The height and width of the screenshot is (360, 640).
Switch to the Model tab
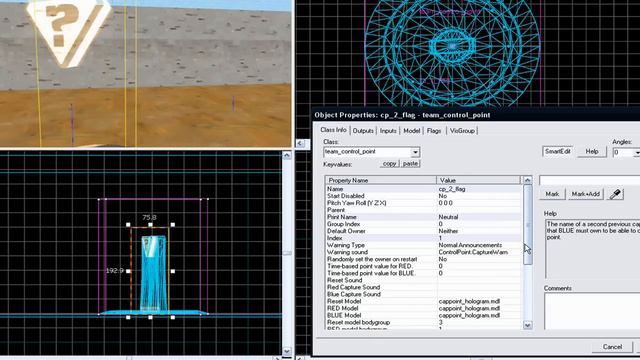tap(411, 131)
